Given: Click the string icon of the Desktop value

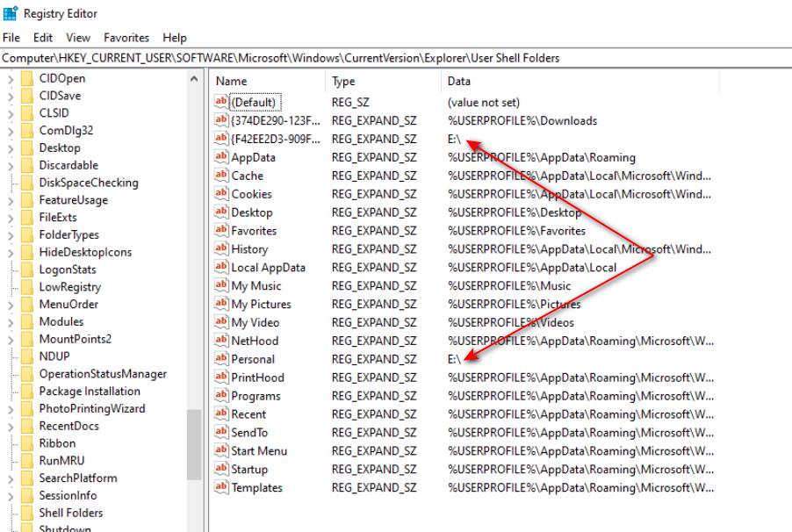Looking at the screenshot, I should (220, 212).
